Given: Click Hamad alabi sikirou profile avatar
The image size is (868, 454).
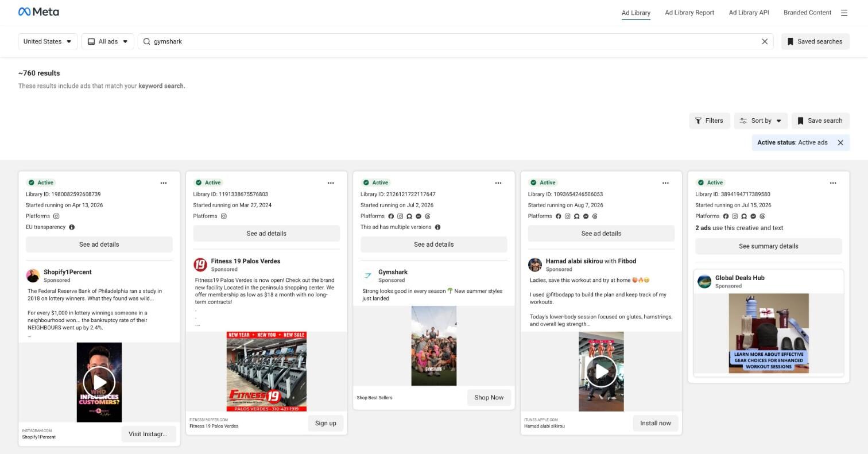Looking at the screenshot, I should tap(535, 265).
